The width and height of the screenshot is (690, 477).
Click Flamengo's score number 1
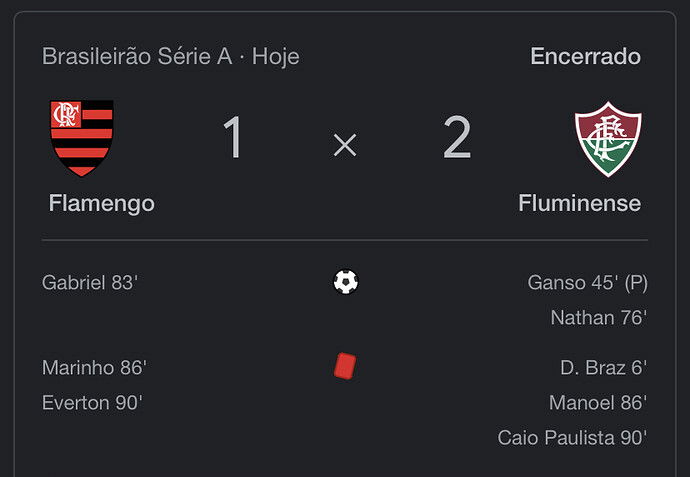point(233,137)
